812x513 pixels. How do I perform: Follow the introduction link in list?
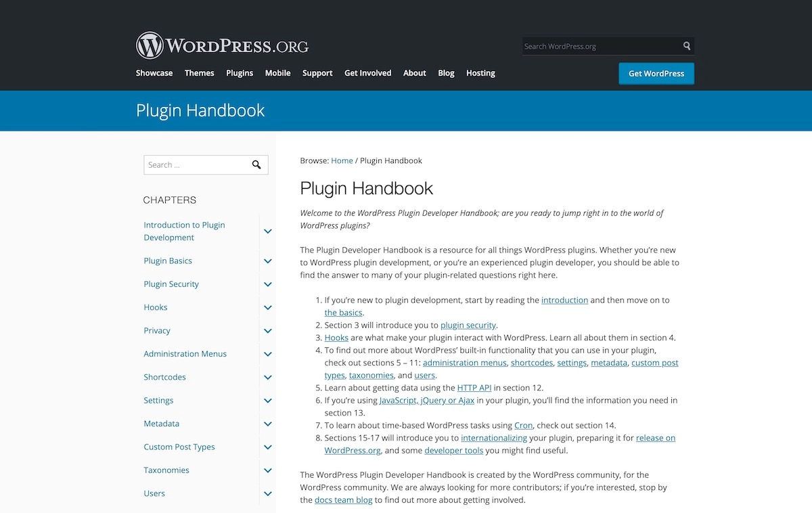click(564, 300)
